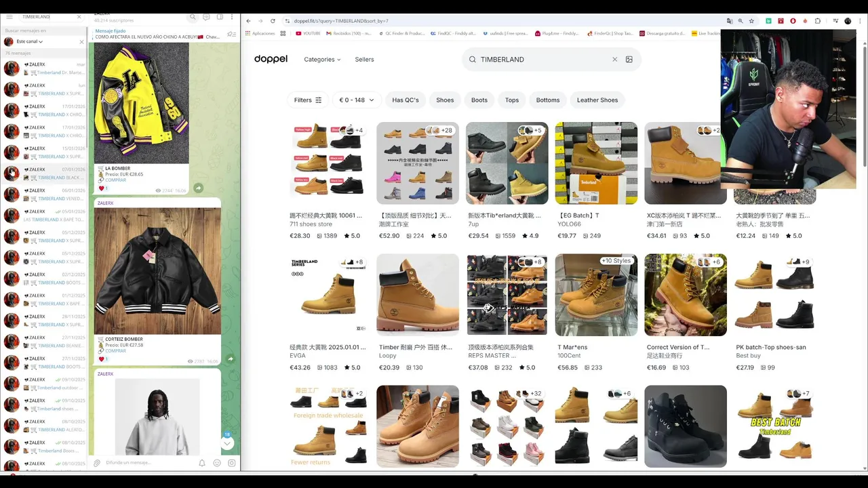This screenshot has width=868, height=488.
Task: Toggle the Bottoms filter chip
Action: [548, 100]
